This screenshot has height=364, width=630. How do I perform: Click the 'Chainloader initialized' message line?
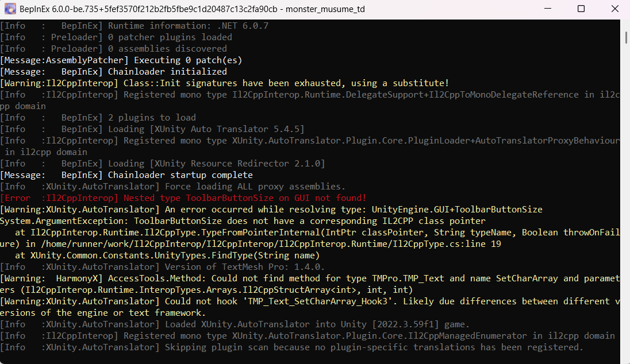pos(114,72)
